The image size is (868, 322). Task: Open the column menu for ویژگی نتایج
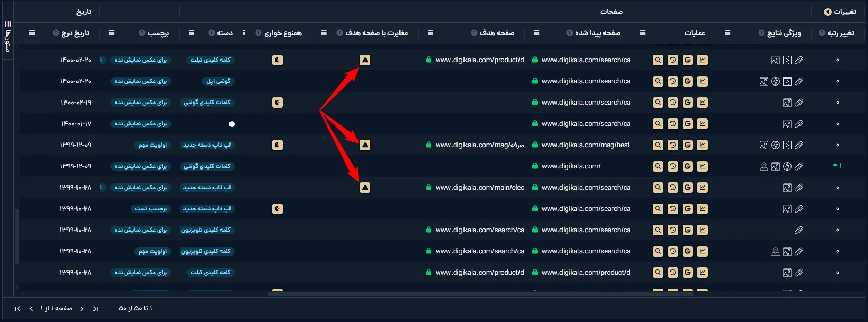[728, 33]
